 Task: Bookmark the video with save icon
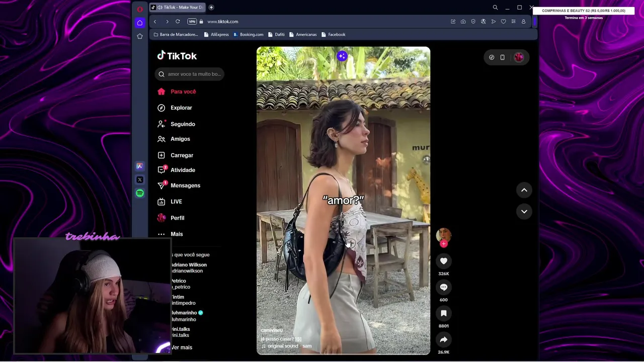443,313
